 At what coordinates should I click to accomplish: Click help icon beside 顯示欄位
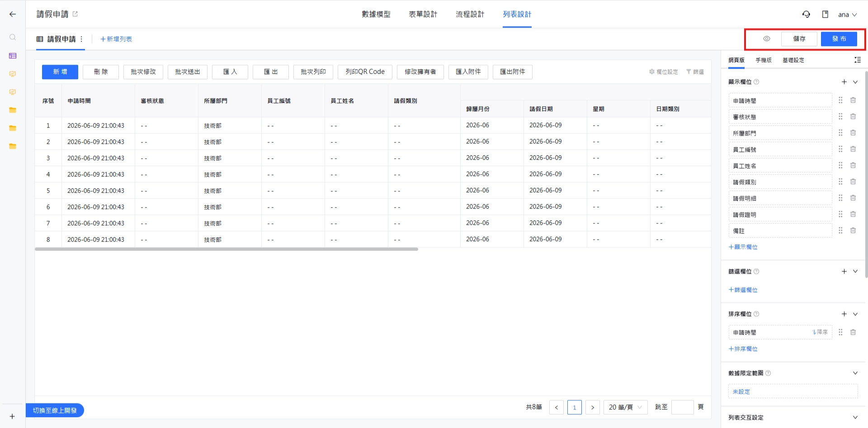756,82
